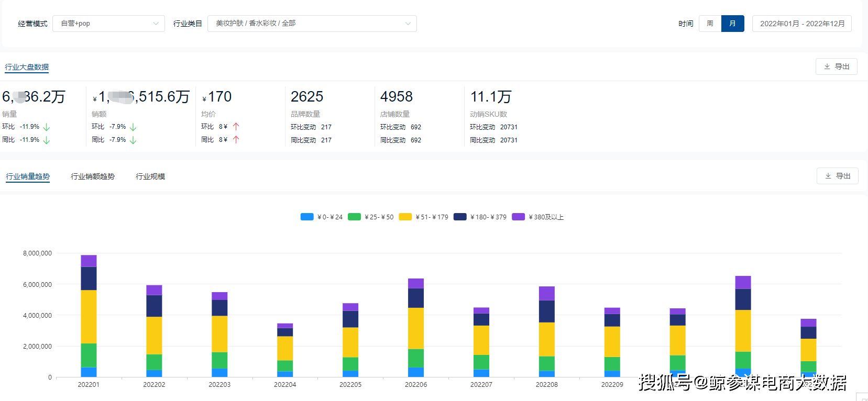The height and width of the screenshot is (401, 868).
Task: Open the 经营模式 dropdown showing 自营+pop
Action: point(108,24)
